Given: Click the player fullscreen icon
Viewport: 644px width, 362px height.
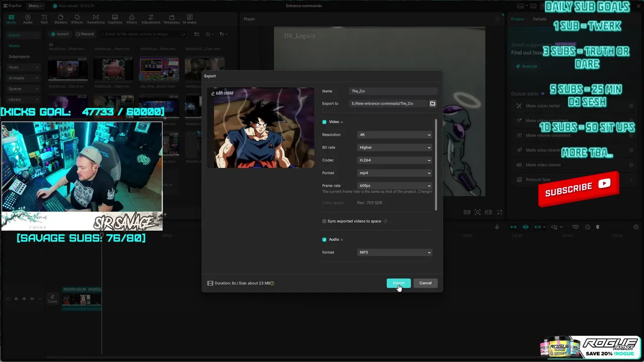Looking at the screenshot, I should pos(500,213).
